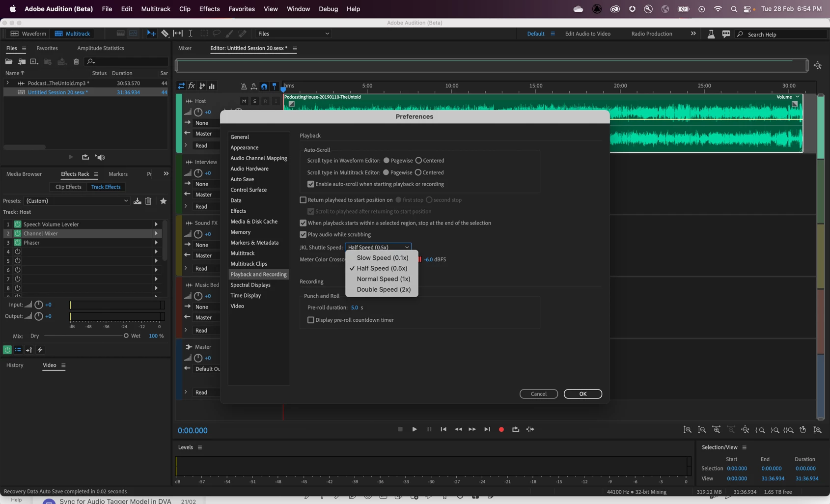Viewport: 830px width, 504px height.
Task: Open the JKL Shuttle Speed dropdown
Action: 378,247
